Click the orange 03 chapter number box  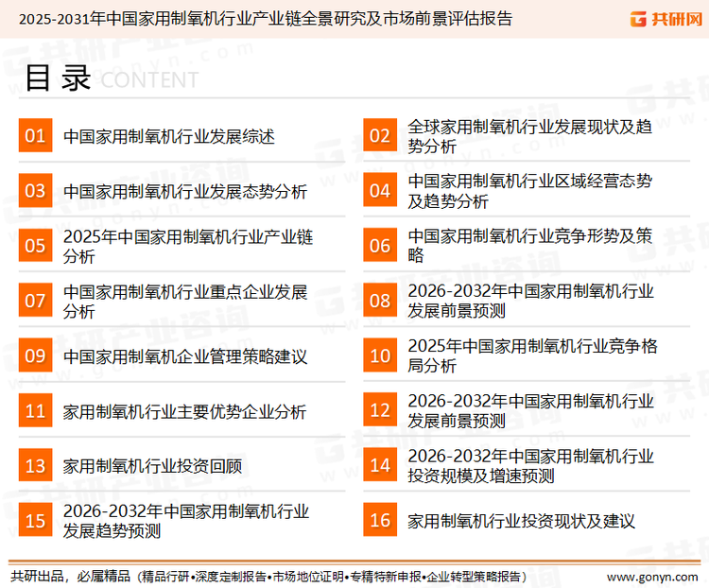click(x=35, y=190)
